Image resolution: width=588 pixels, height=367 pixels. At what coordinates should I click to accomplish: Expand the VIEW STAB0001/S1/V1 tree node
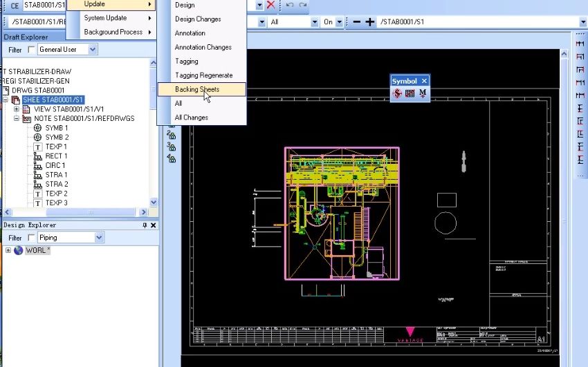click(17, 109)
